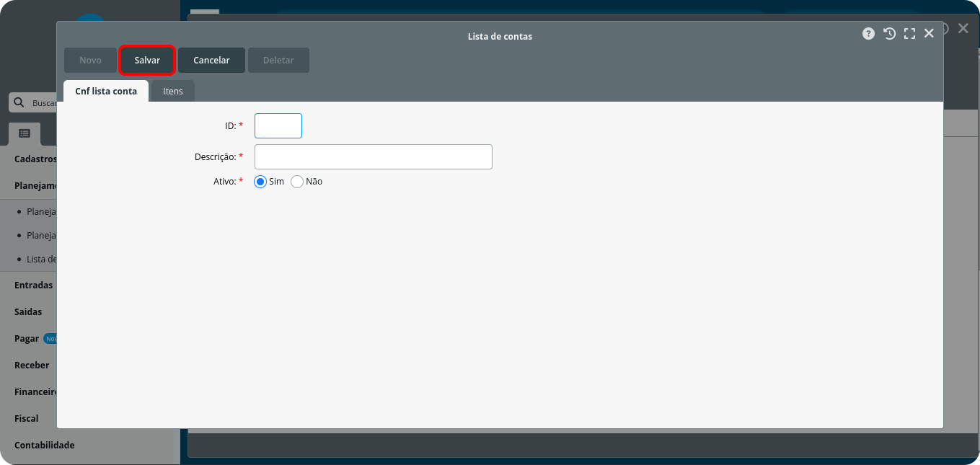Select Não for Ativo

click(x=297, y=182)
